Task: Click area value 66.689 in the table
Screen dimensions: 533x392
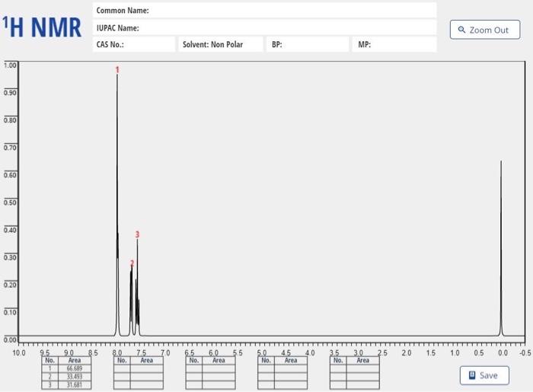Action: pos(75,368)
